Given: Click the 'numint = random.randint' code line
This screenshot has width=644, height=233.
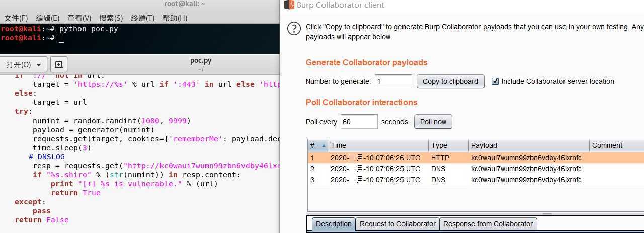Looking at the screenshot, I should click(x=112, y=121).
